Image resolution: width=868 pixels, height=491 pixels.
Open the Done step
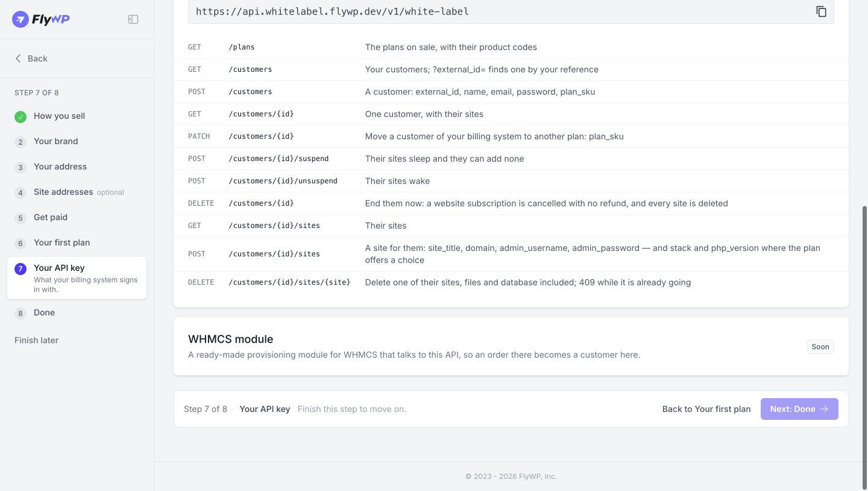point(77,313)
